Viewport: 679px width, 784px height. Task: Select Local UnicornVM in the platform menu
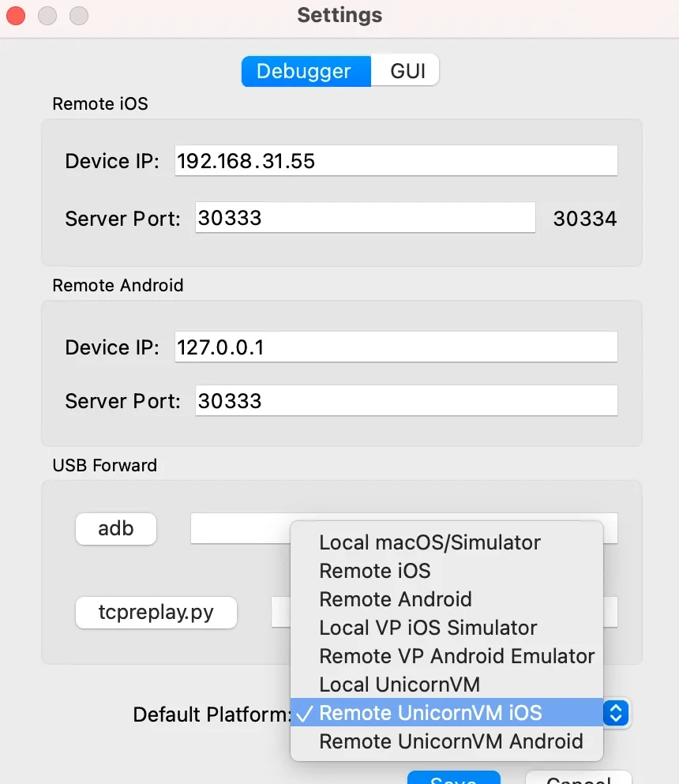click(447, 685)
